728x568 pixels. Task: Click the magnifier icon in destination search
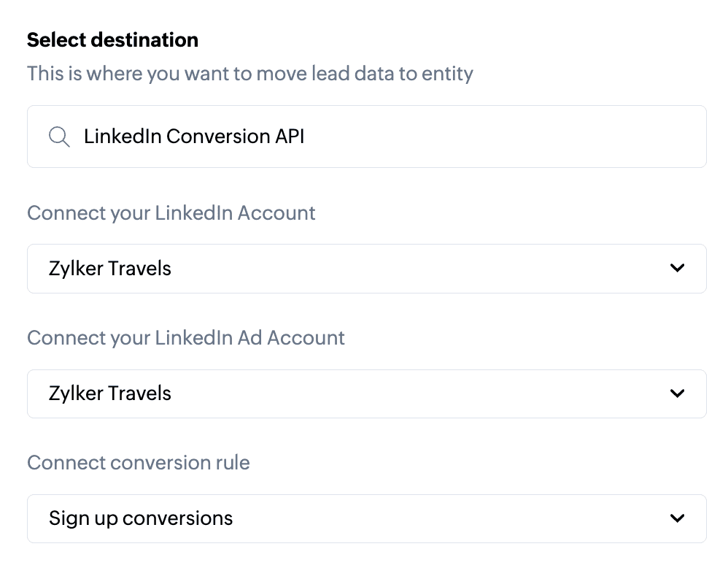coord(59,137)
